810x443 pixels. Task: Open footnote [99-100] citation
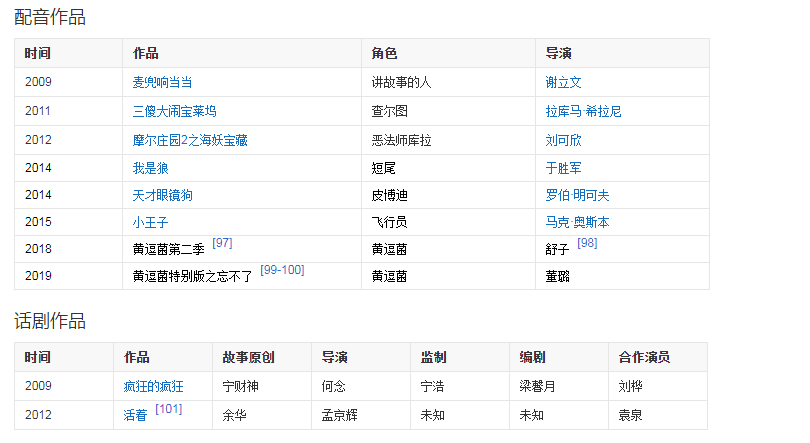282,270
